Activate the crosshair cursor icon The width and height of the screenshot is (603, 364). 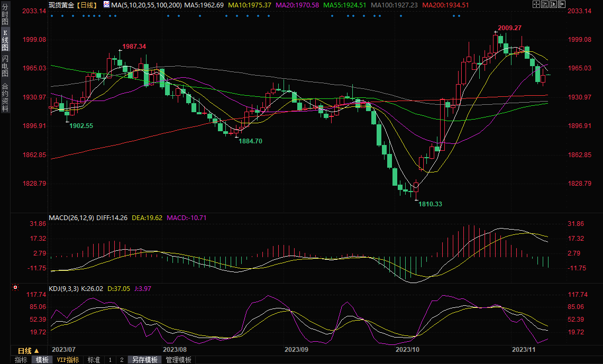[536, 5]
